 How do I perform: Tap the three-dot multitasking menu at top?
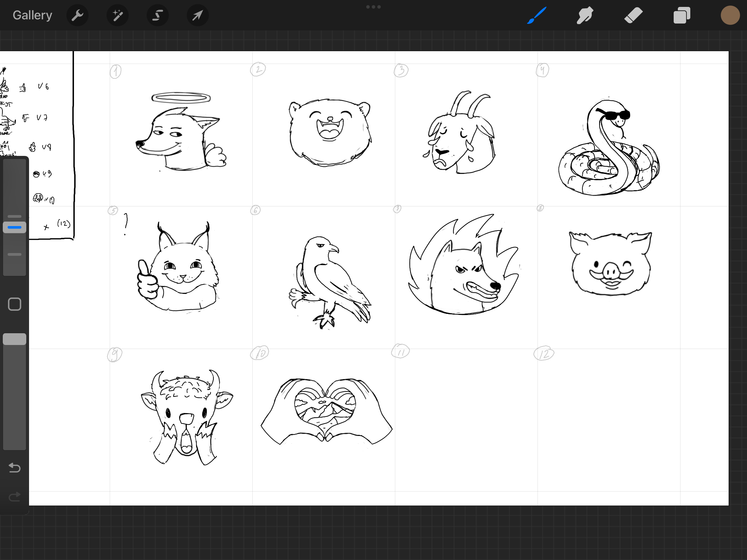pyautogui.click(x=373, y=7)
